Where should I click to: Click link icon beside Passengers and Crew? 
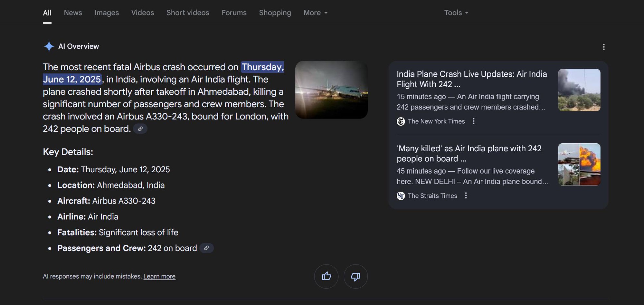pyautogui.click(x=206, y=248)
